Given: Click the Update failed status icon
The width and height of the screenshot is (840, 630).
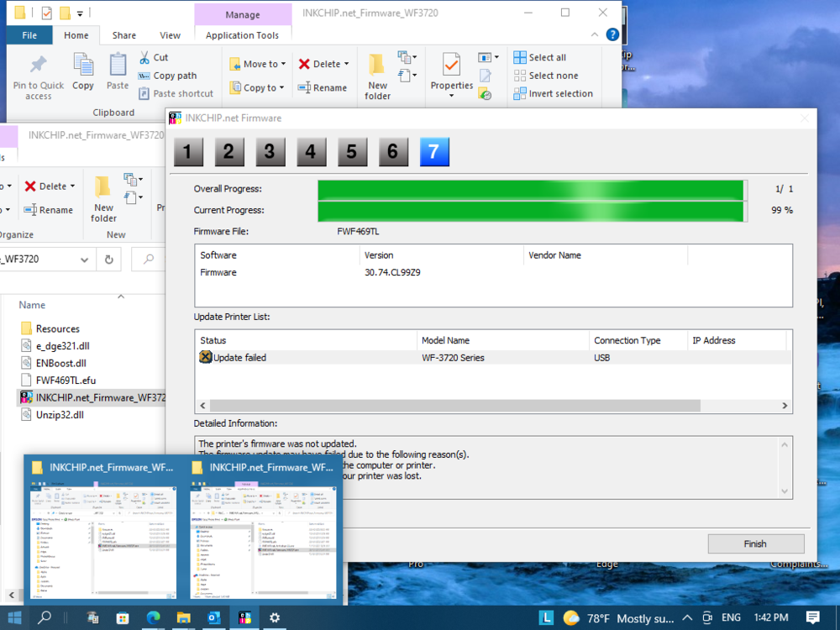Looking at the screenshot, I should coord(205,358).
